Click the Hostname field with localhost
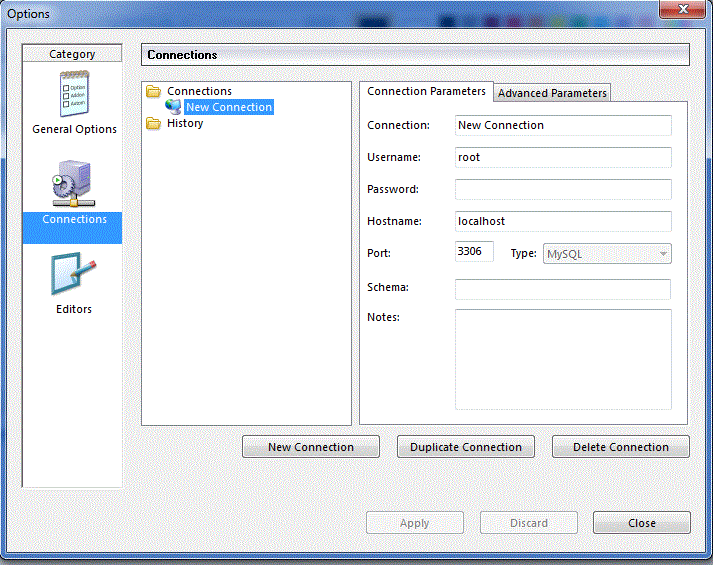The image size is (713, 565). coord(563,221)
